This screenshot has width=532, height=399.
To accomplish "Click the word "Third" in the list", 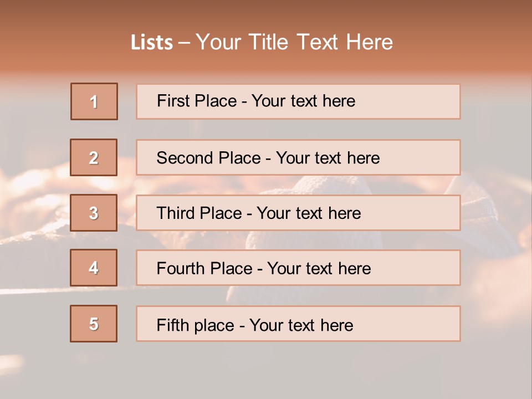I will (x=176, y=213).
